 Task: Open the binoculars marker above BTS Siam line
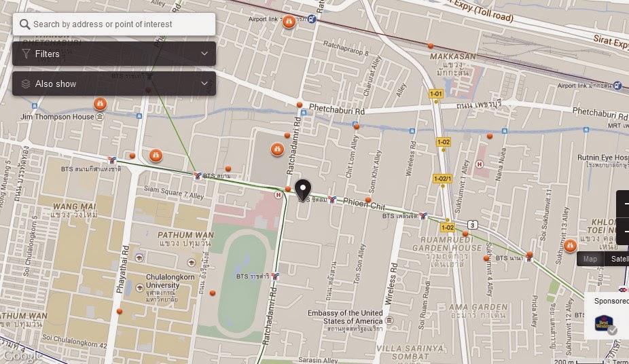[x=156, y=155]
